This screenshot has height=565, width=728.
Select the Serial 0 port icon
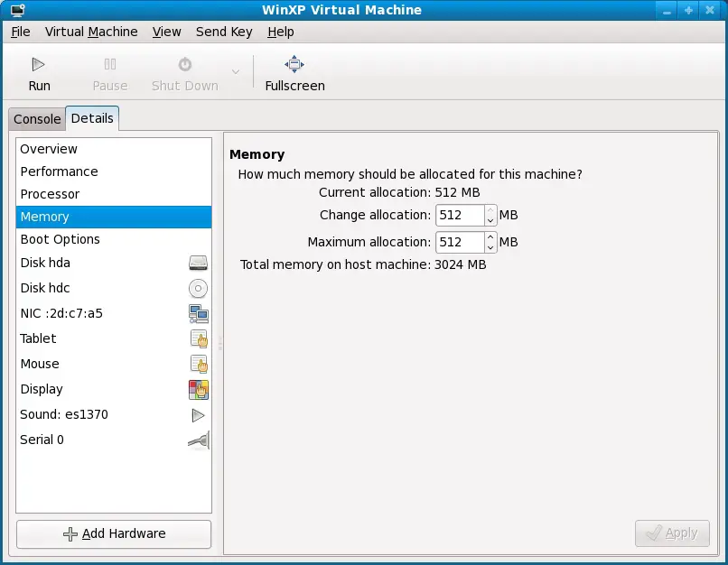[198, 440]
